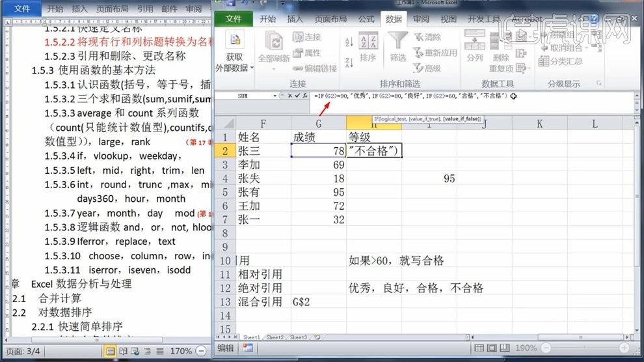Image resolution: width=644 pixels, height=362 pixels.
Task: Click Refresh All icon in Excel
Action: coord(274,42)
